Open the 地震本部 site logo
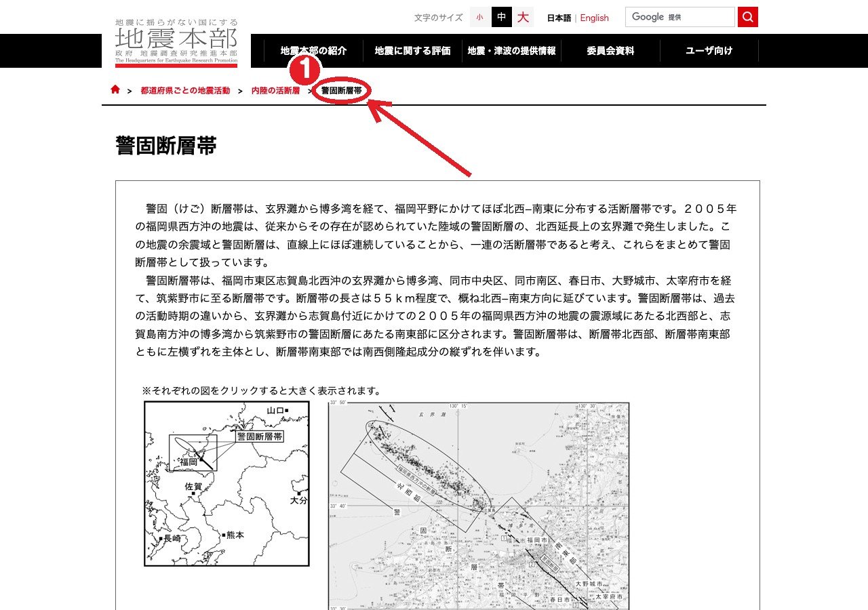 coord(176,43)
